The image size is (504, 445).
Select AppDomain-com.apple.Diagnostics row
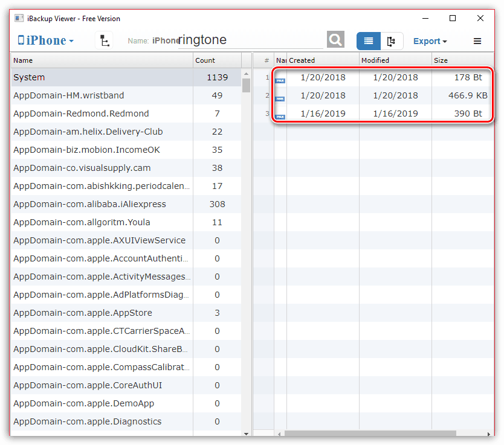126,421
